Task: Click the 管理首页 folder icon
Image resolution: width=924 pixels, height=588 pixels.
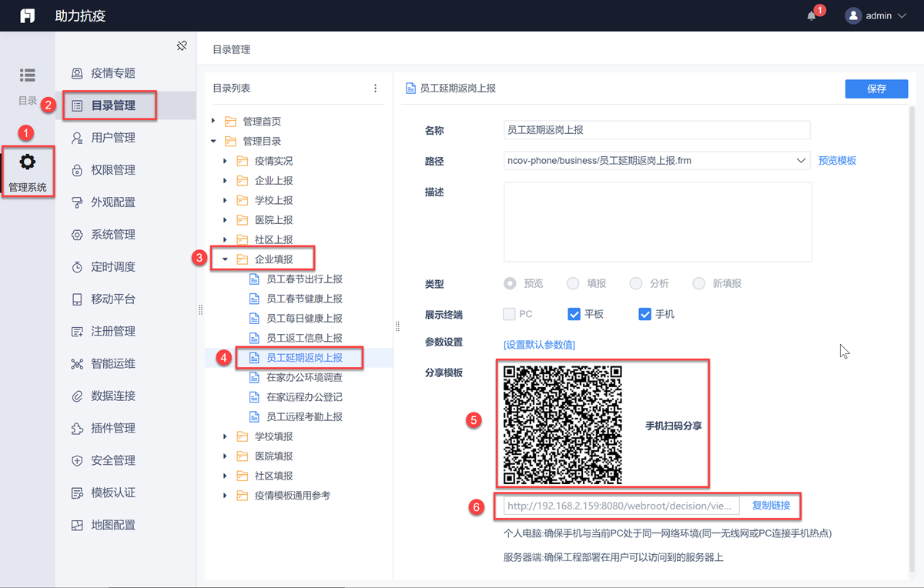Action: [230, 122]
